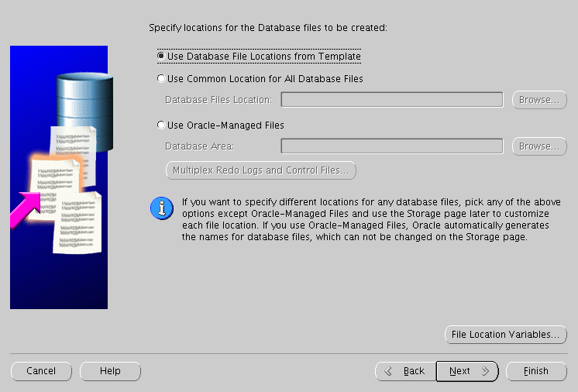Cancel the database creation wizard

point(41,371)
